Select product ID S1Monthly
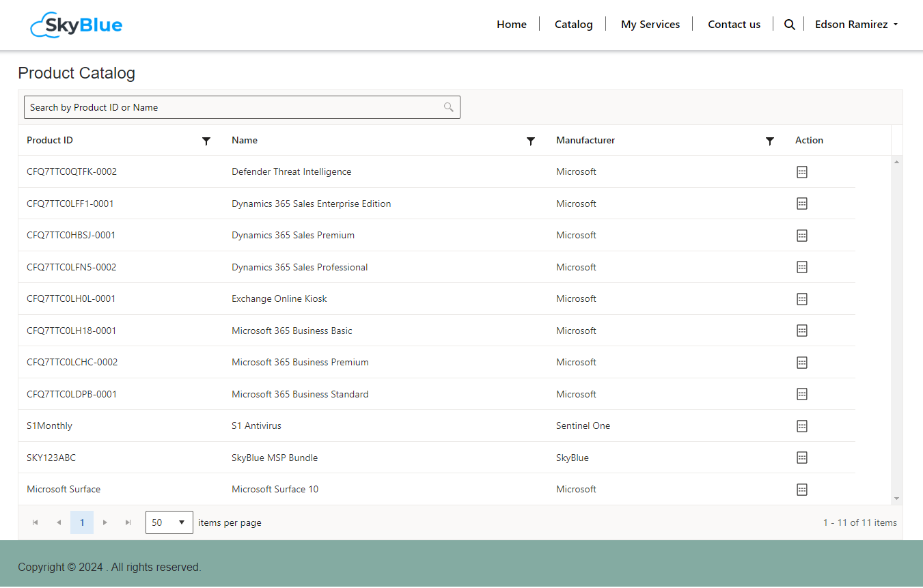Viewport: 923px width, 588px height. [49, 426]
